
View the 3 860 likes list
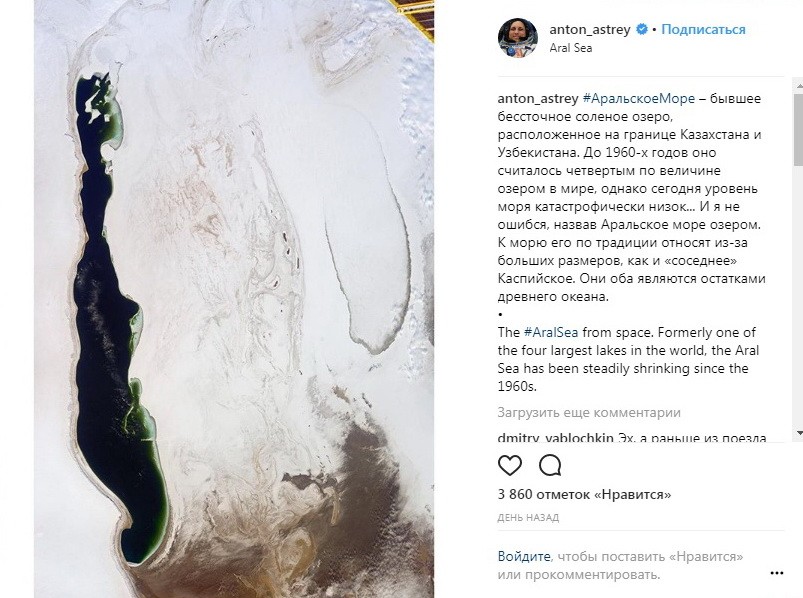[x=584, y=495]
